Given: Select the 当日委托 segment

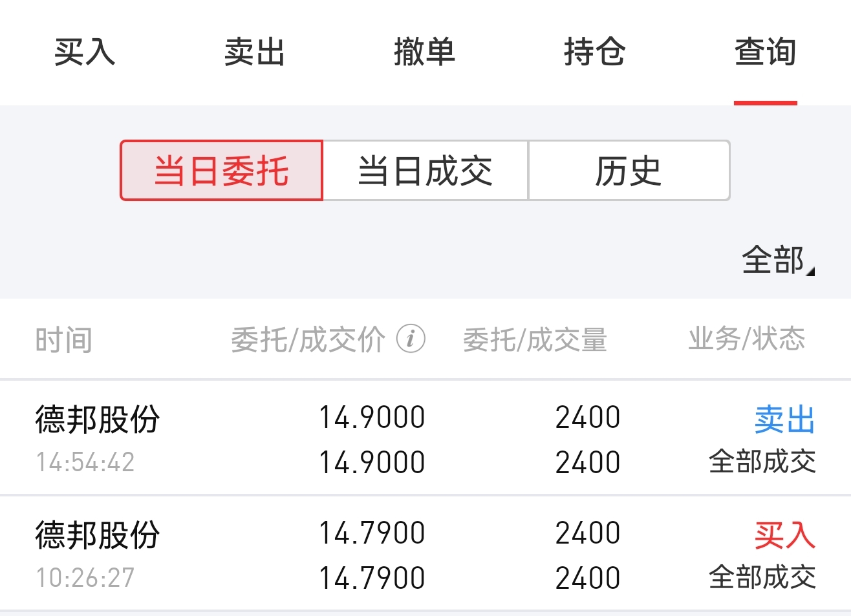Looking at the screenshot, I should point(221,171).
